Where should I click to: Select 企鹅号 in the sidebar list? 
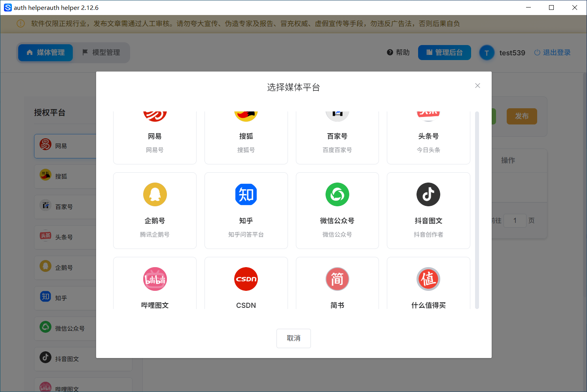coord(65,268)
